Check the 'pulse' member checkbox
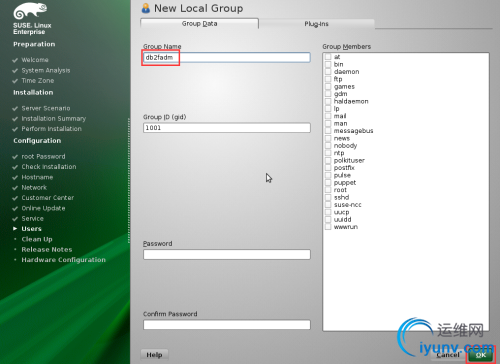 click(328, 175)
